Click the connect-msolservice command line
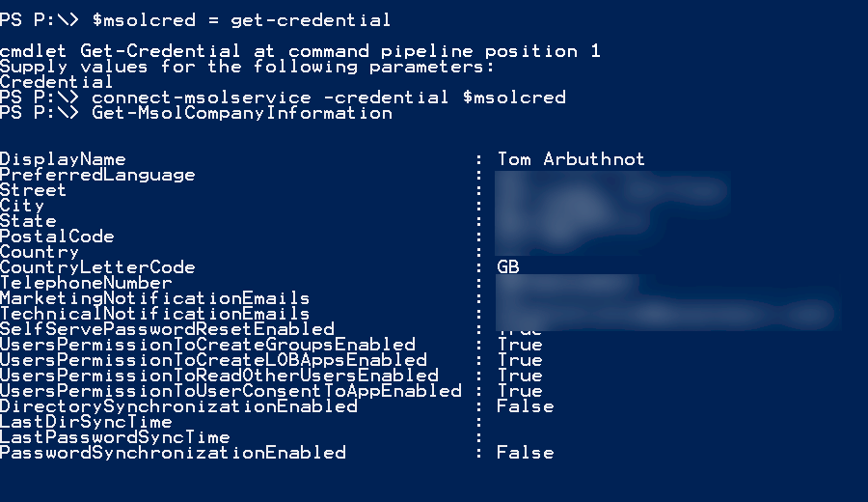The image size is (868, 502). pos(328,98)
